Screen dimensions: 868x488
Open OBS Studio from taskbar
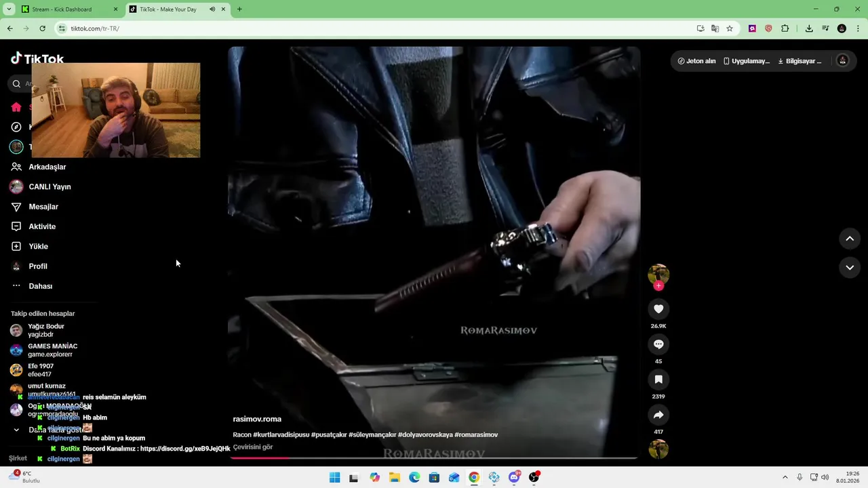(x=534, y=478)
